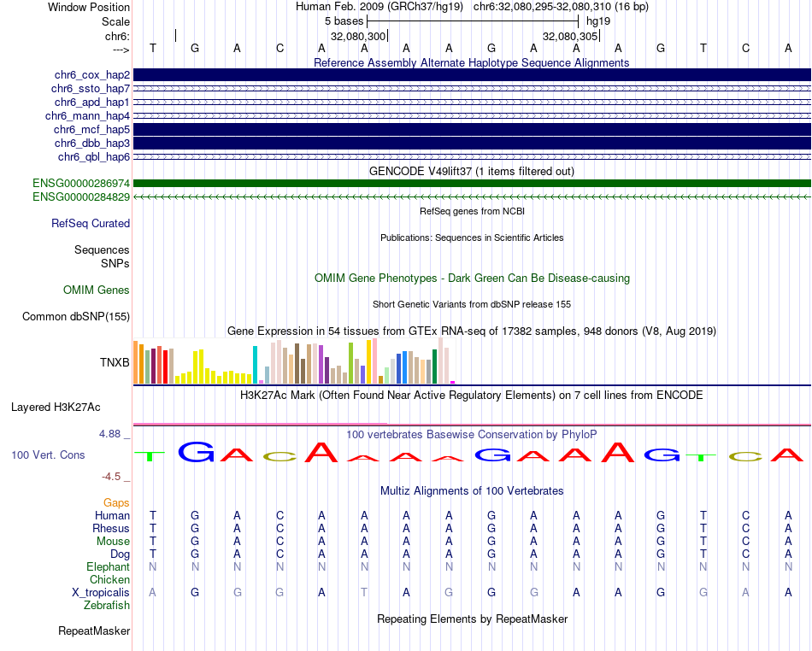Click the 100 Vert. Cons label
The width and height of the screenshot is (812, 651).
(48, 455)
